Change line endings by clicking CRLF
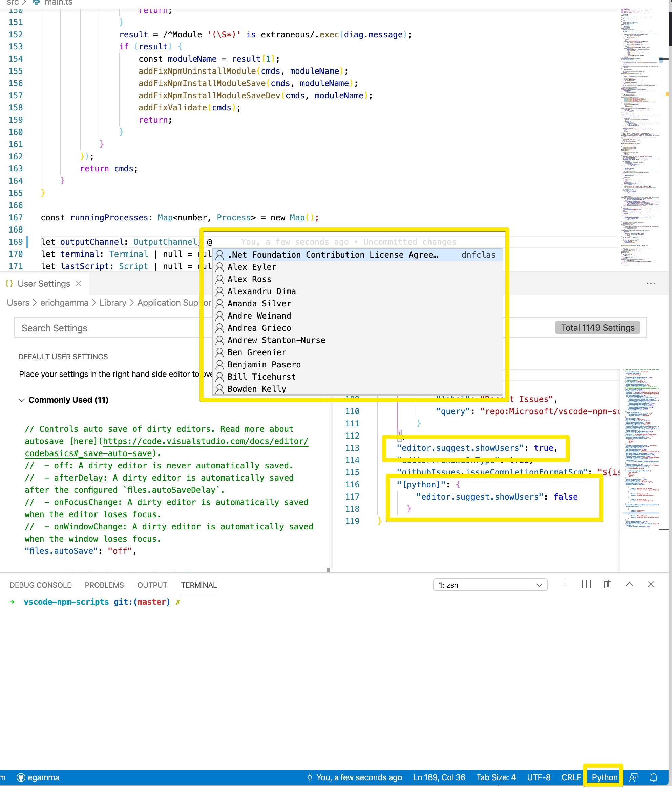 [x=571, y=777]
